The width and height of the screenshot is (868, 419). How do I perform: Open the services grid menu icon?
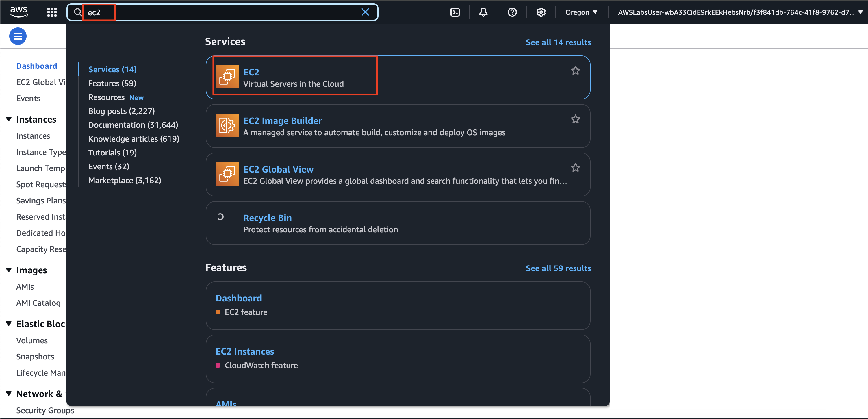52,12
